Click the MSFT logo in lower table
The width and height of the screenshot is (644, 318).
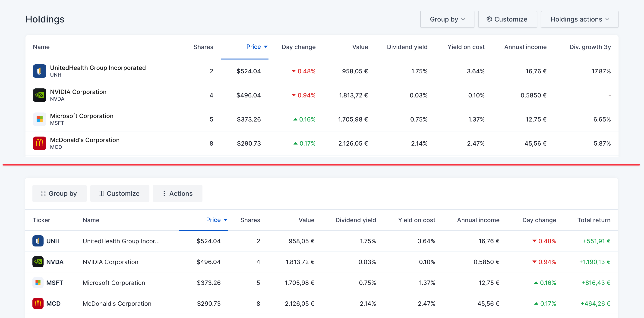pyautogui.click(x=38, y=283)
